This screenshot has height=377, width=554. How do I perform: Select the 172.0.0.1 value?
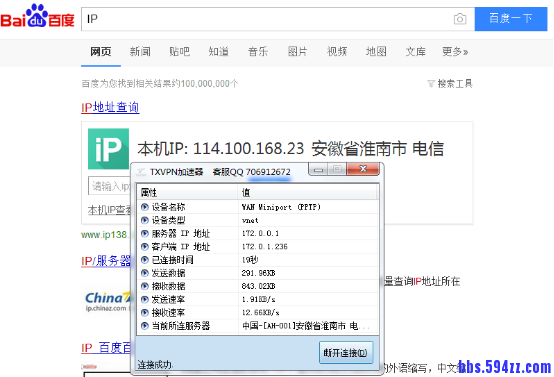(x=260, y=234)
